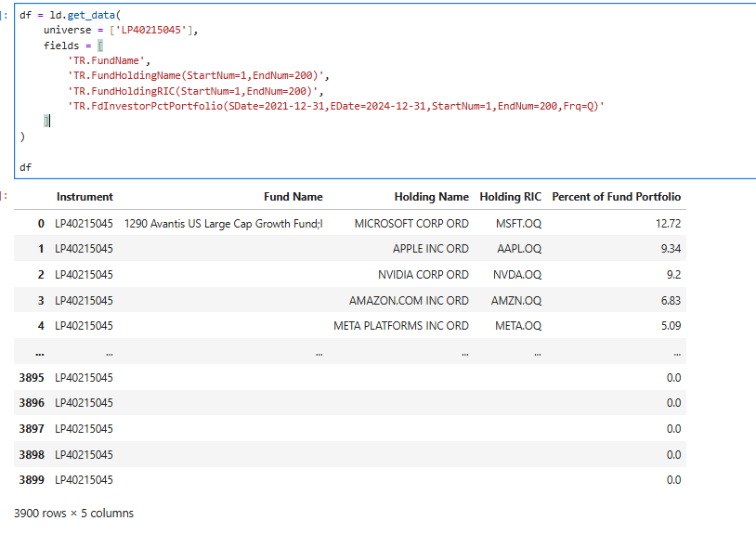Click row index 3899

click(x=32, y=480)
